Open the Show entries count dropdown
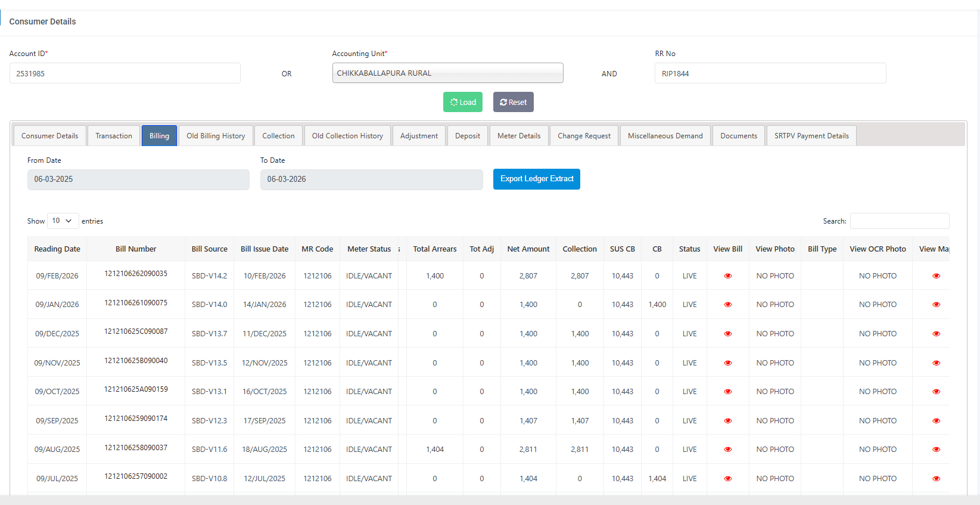 pos(63,221)
